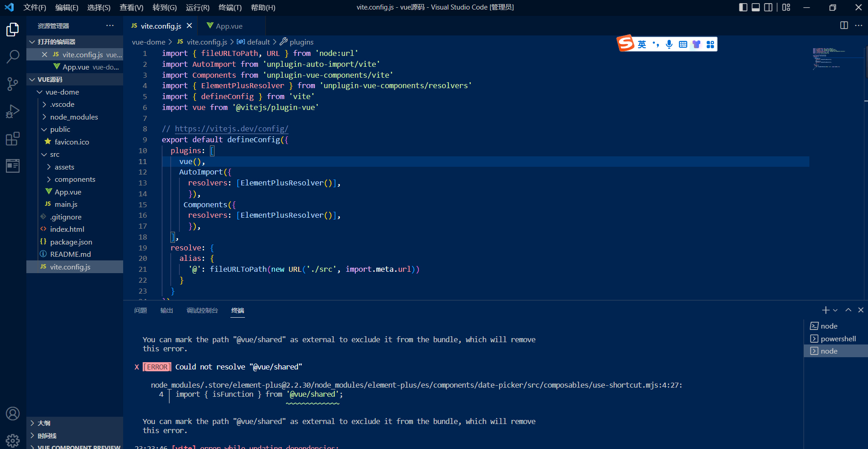
Task: Open the Search view
Action: tap(13, 57)
